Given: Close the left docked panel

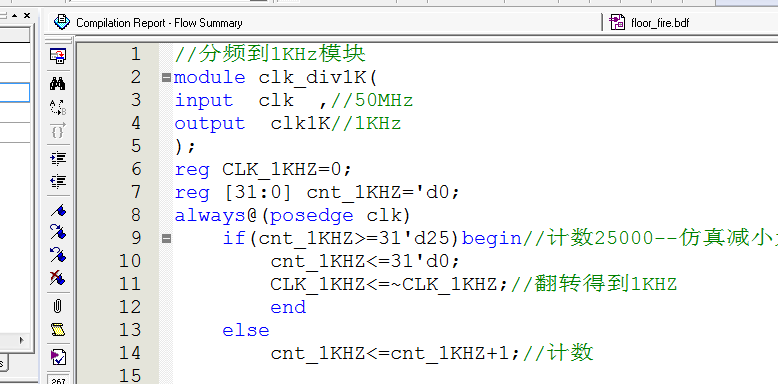Looking at the screenshot, I should tap(27, 15).
